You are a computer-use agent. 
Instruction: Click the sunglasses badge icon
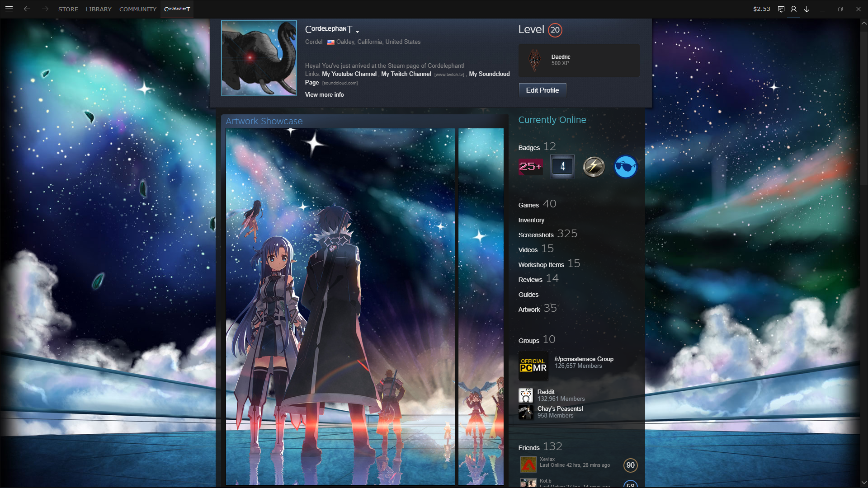(x=625, y=166)
